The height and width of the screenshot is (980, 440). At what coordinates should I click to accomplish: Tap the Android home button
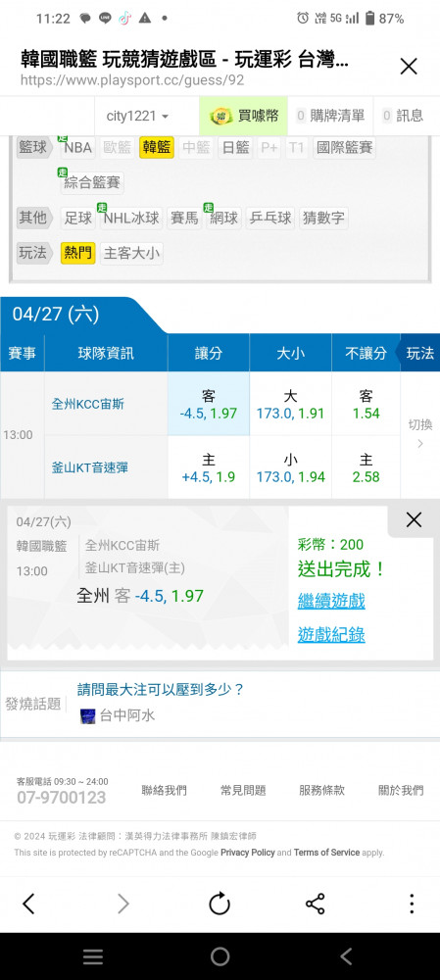[220, 956]
